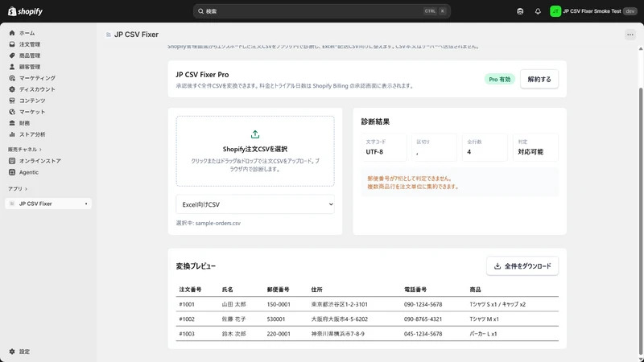The width and height of the screenshot is (644, 362).
Task: Focus the 検索 search field
Action: 321,11
